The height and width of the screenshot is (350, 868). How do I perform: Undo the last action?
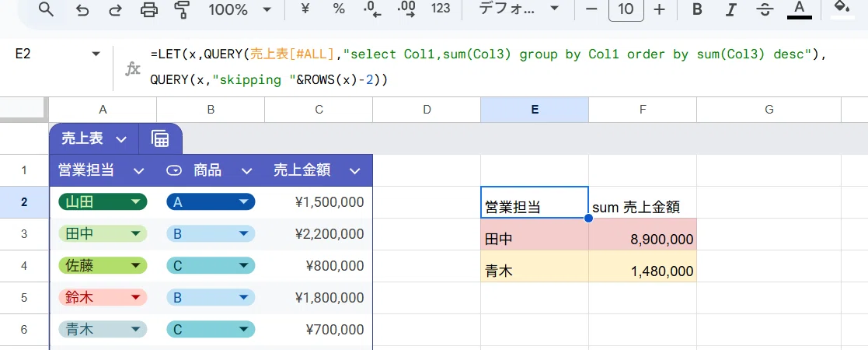click(82, 9)
